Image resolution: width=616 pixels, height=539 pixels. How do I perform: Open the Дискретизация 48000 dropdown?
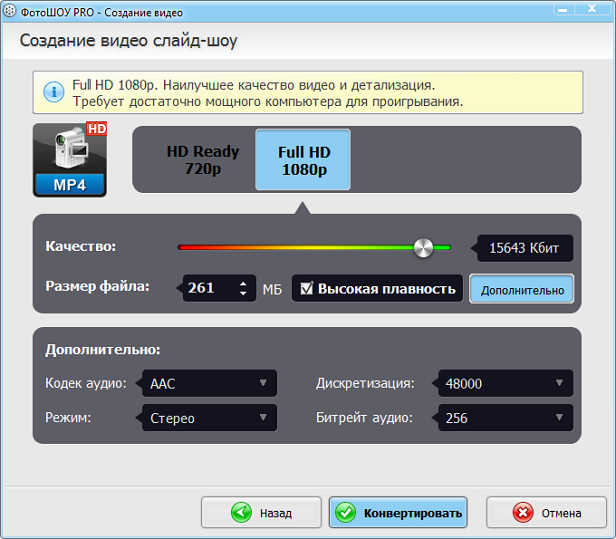(506, 383)
